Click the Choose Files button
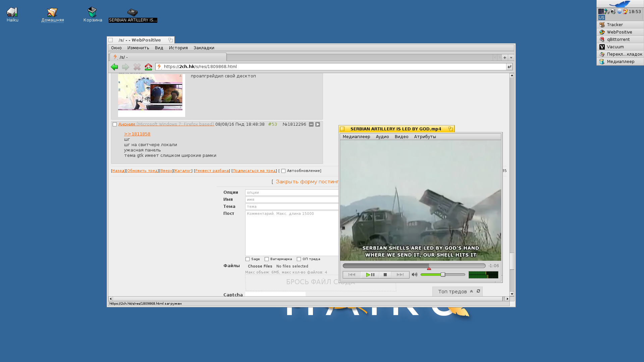Screen dimensions: 644x362 pyautogui.click(x=260, y=266)
